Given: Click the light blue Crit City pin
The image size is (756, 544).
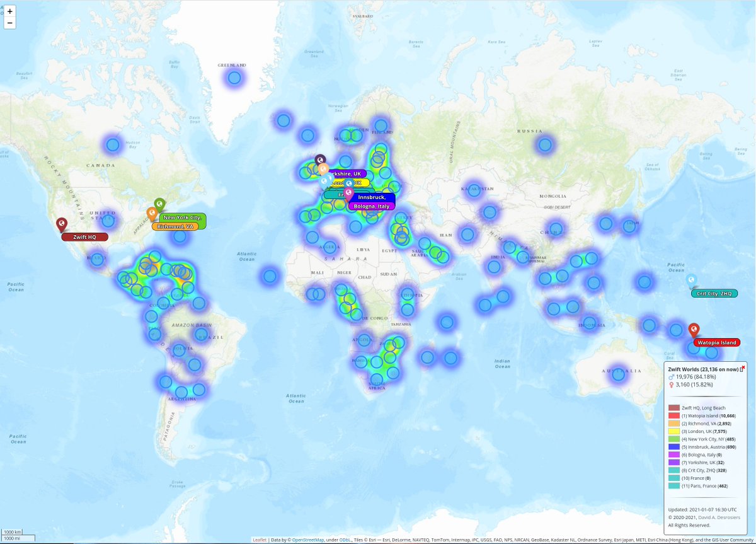Looking at the screenshot, I should tap(691, 281).
